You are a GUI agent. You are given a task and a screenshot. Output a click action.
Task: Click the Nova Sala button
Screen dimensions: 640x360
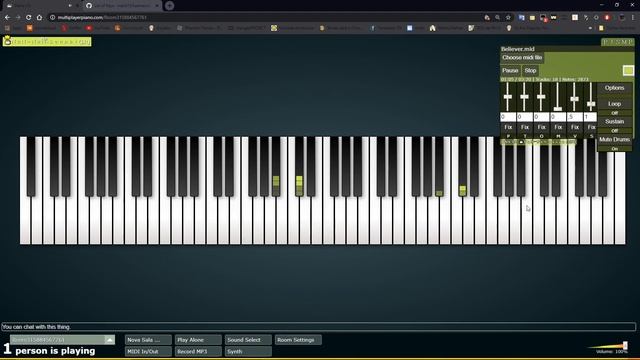coord(148,340)
